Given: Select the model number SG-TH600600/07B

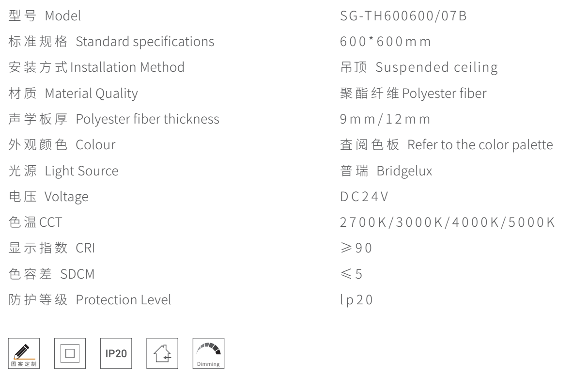Looking at the screenshot, I should pos(402,16).
